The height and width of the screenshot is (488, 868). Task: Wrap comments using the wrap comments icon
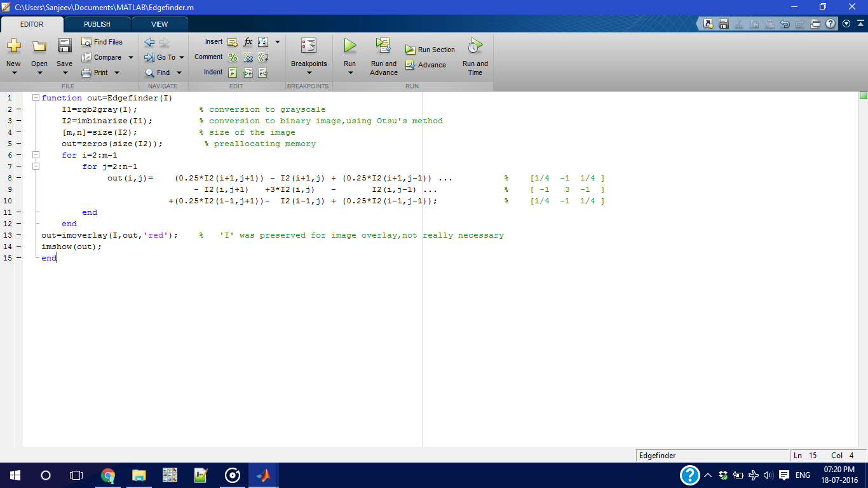pos(263,57)
